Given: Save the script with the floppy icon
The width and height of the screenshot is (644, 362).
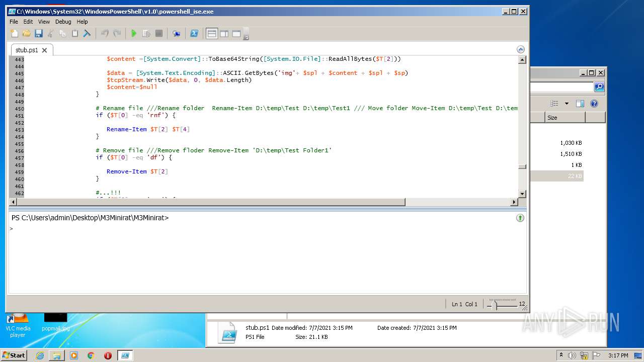Looking at the screenshot, I should 39,34.
